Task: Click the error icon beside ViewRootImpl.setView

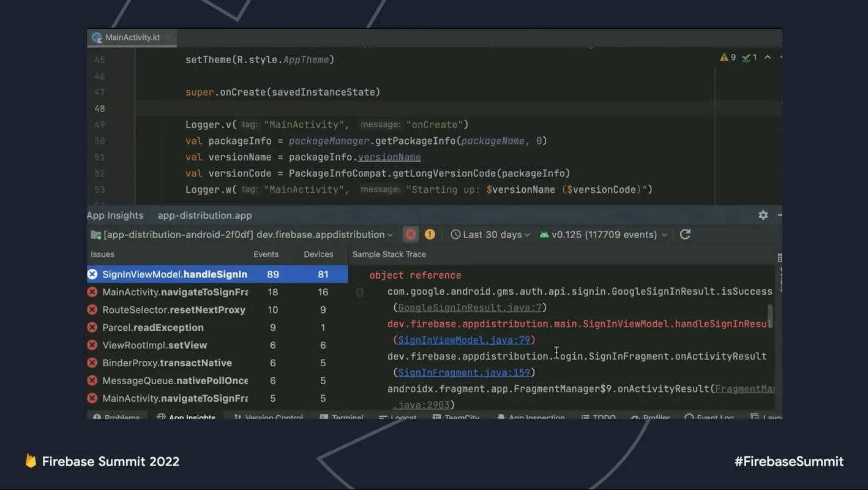Action: pyautogui.click(x=92, y=345)
